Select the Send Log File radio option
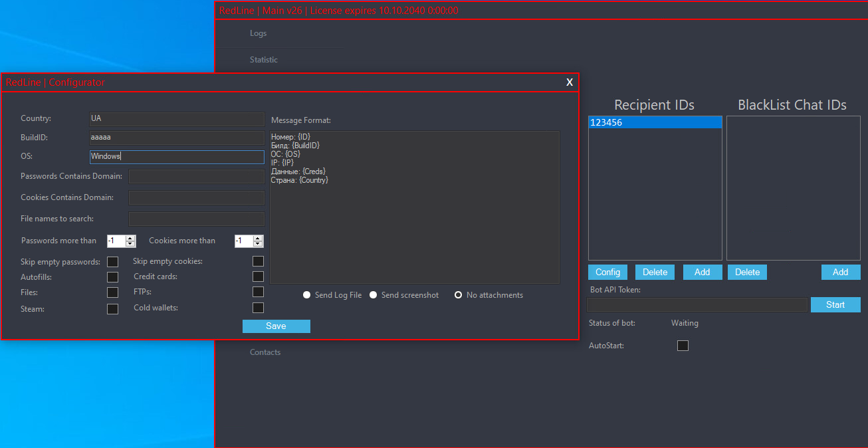This screenshot has height=448, width=868. pos(307,295)
